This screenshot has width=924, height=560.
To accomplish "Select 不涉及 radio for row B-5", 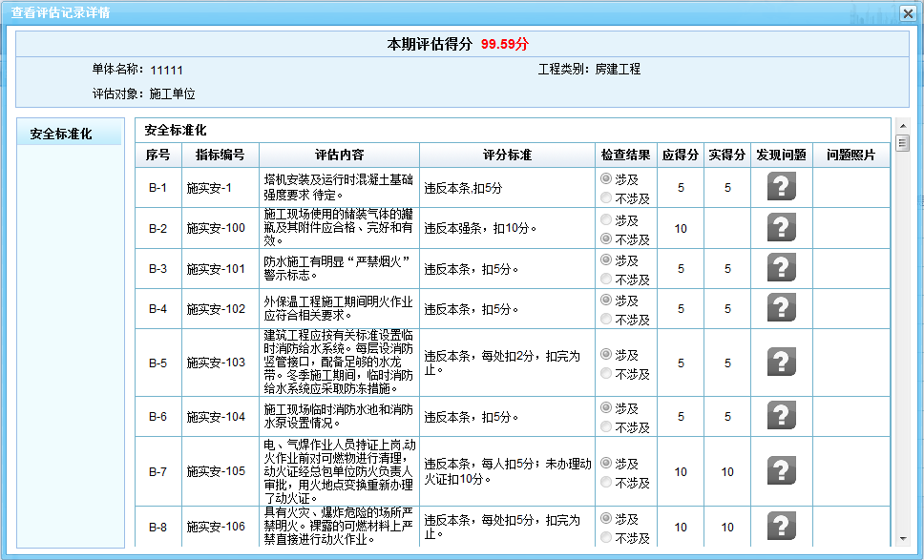I will pyautogui.click(x=606, y=374).
